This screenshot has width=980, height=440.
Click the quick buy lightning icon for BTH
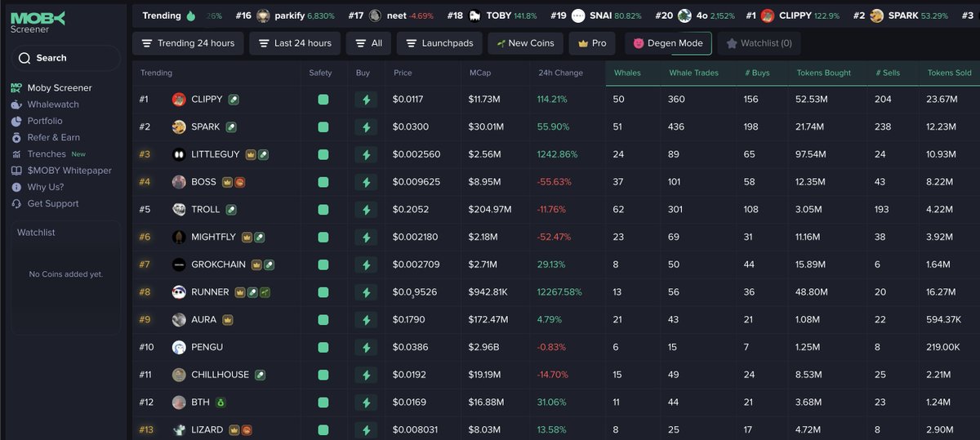(366, 402)
